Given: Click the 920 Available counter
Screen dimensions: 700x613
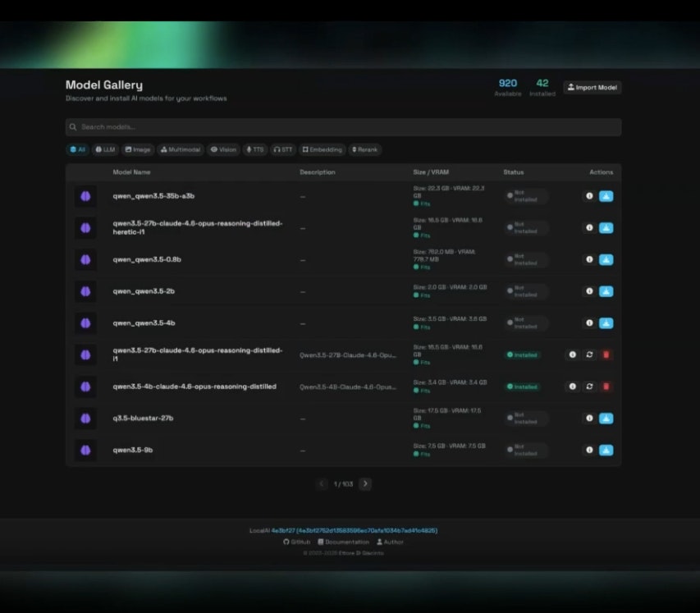Looking at the screenshot, I should 508,88.
